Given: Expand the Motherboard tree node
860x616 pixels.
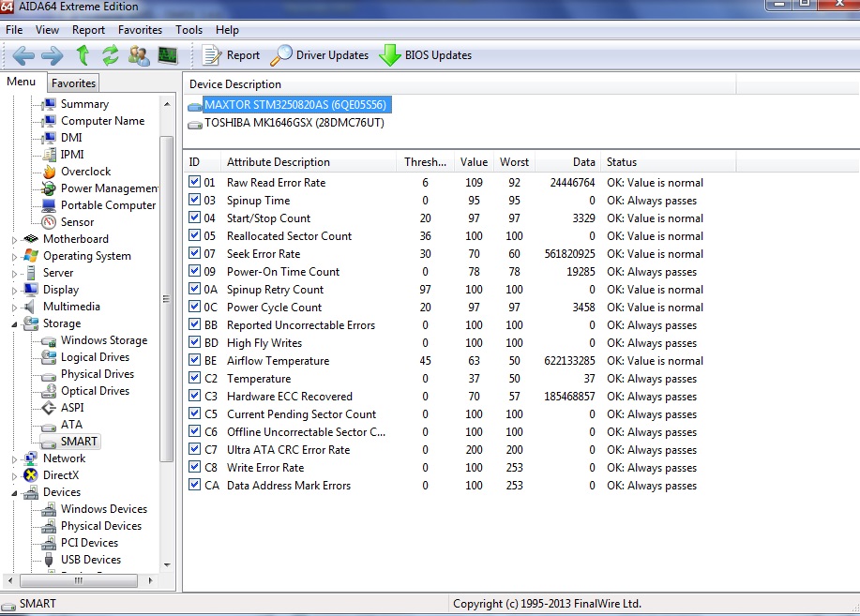Looking at the screenshot, I should 14,240.
